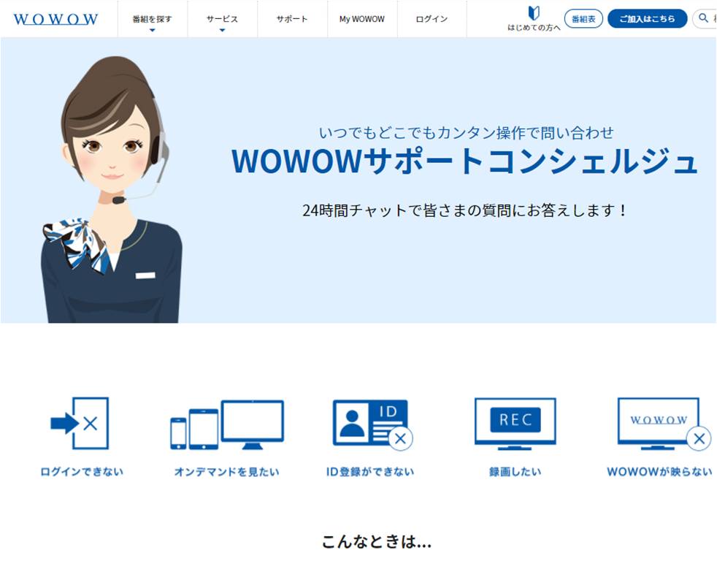Click the 番組表 button
The height and width of the screenshot is (588, 717).
click(583, 19)
